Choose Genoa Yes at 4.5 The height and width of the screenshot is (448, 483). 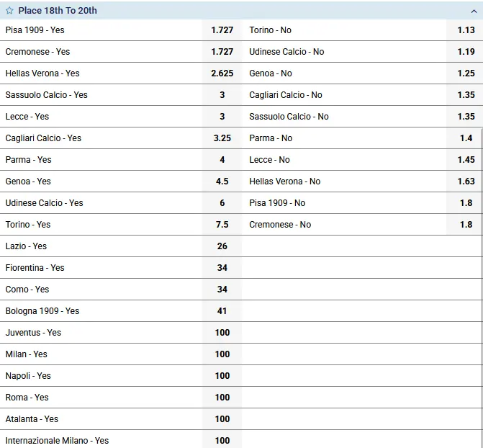[x=222, y=182]
